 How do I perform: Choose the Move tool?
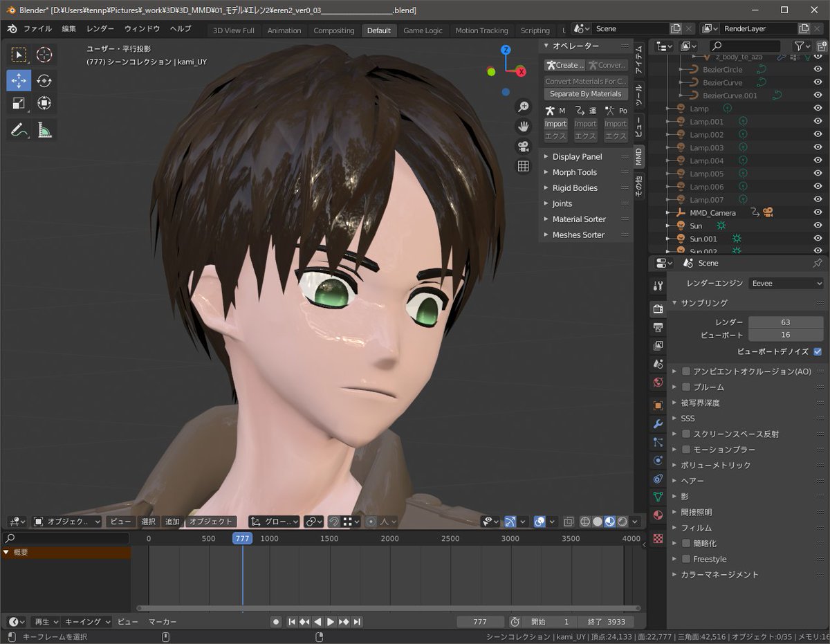click(x=19, y=80)
